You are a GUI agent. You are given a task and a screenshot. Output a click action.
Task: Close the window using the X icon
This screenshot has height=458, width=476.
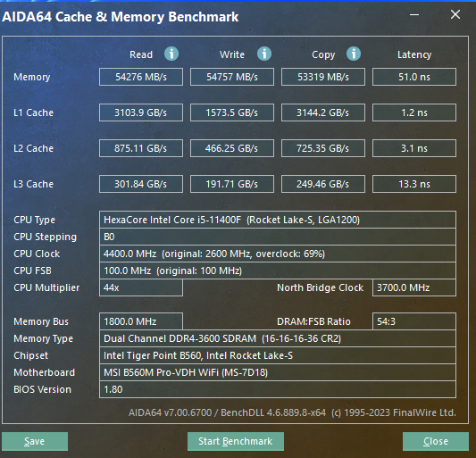455,14
